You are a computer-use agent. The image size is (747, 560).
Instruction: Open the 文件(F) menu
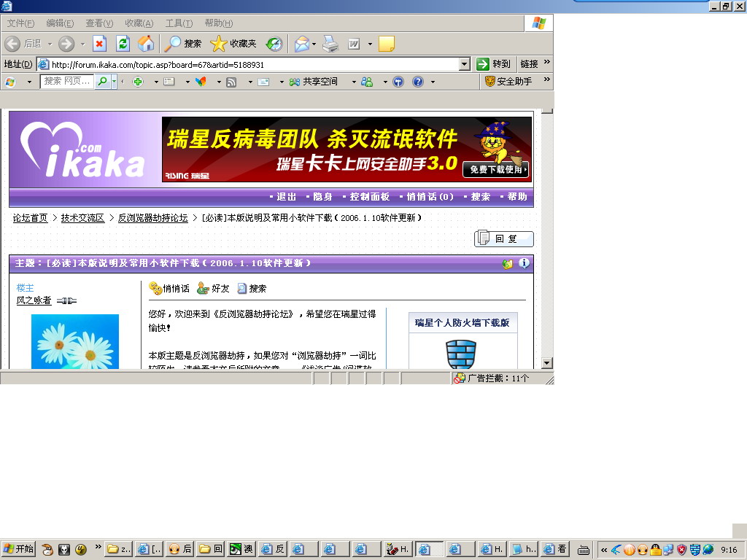[x=20, y=23]
